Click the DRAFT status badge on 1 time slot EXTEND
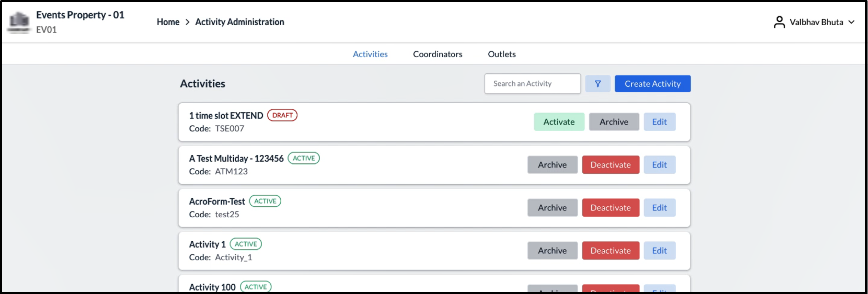 tap(282, 115)
